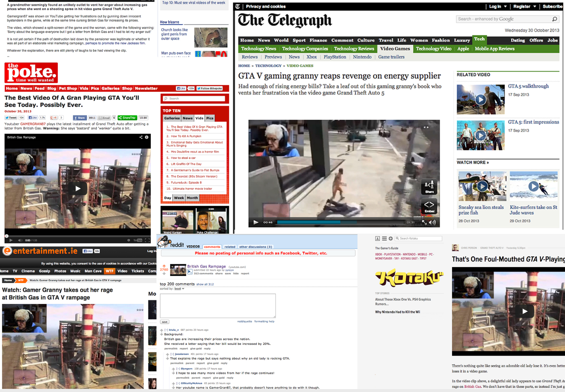Upvote the British Gas Rampage reddit post
Screen dimensions: 565x392
(x=164, y=266)
